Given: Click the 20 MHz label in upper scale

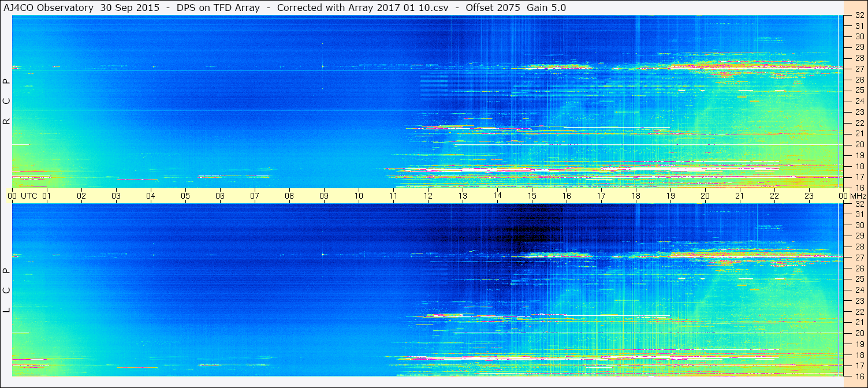Looking at the screenshot, I should [859, 144].
